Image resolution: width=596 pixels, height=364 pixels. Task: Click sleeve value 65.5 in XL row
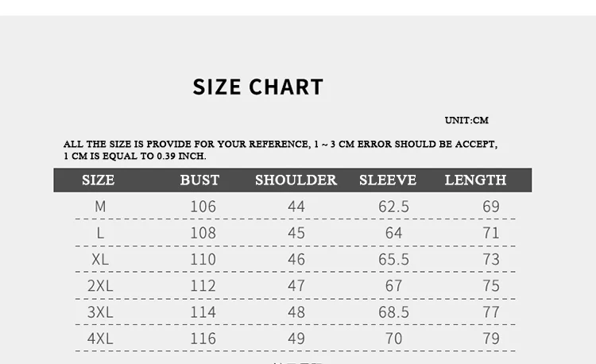[393, 259]
